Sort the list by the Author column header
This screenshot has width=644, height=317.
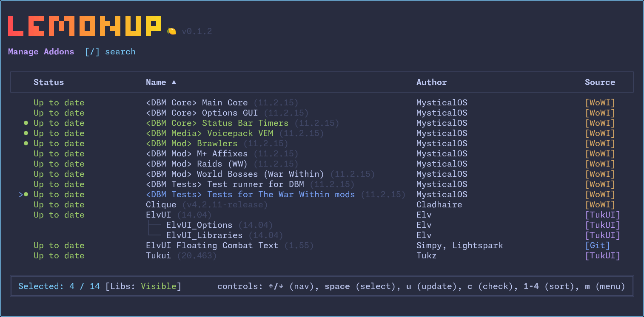pyautogui.click(x=431, y=82)
